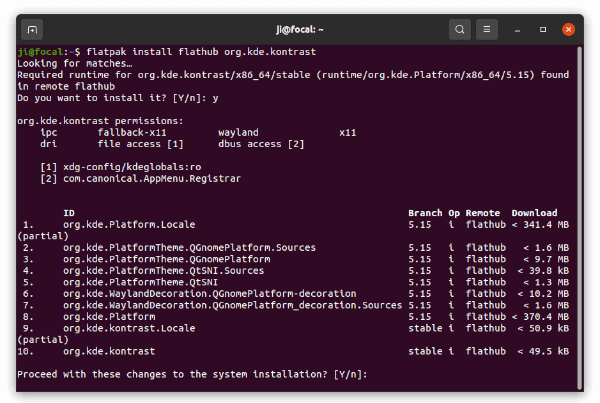Click 'file access [1]' permission

[140, 144]
